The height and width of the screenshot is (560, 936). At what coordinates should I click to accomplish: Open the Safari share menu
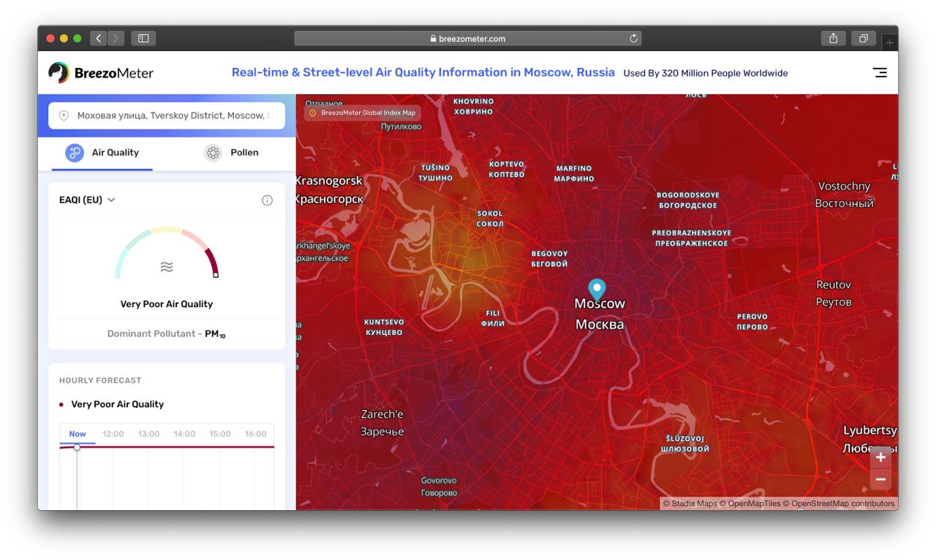pyautogui.click(x=834, y=38)
